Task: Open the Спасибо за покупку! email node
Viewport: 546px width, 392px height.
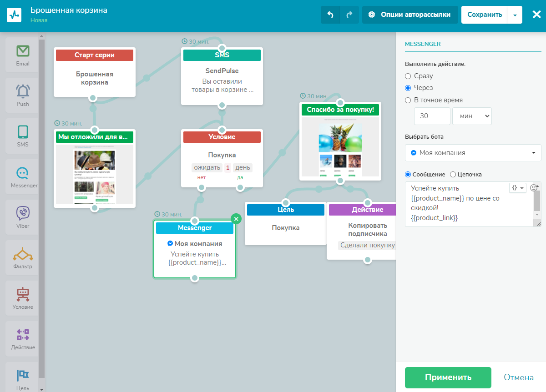Action: 340,141
